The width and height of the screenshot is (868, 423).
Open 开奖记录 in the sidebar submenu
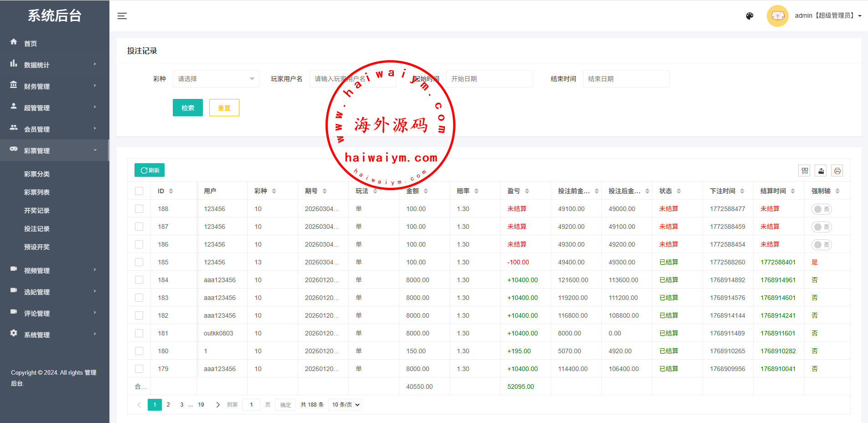point(37,211)
